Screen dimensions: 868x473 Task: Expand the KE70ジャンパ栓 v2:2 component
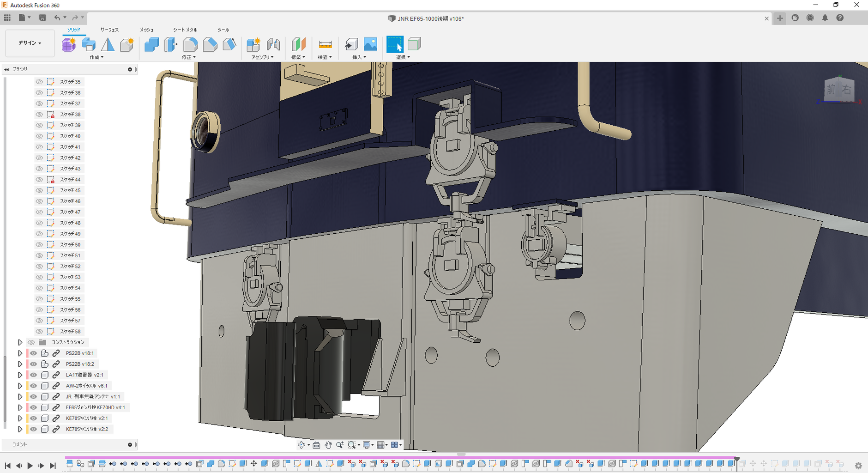point(20,429)
